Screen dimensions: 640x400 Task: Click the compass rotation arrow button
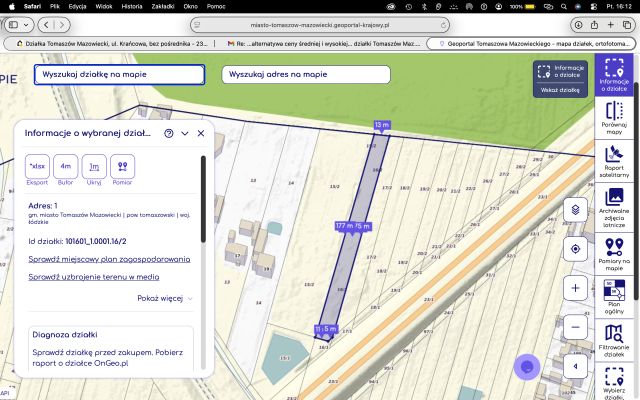pos(575,367)
